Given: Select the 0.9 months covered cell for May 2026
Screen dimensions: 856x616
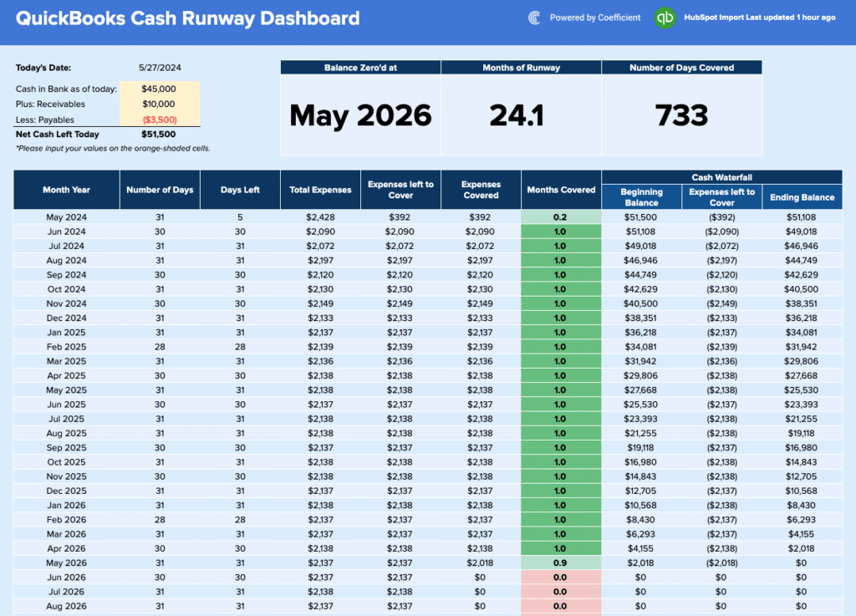Looking at the screenshot, I should point(561,563).
